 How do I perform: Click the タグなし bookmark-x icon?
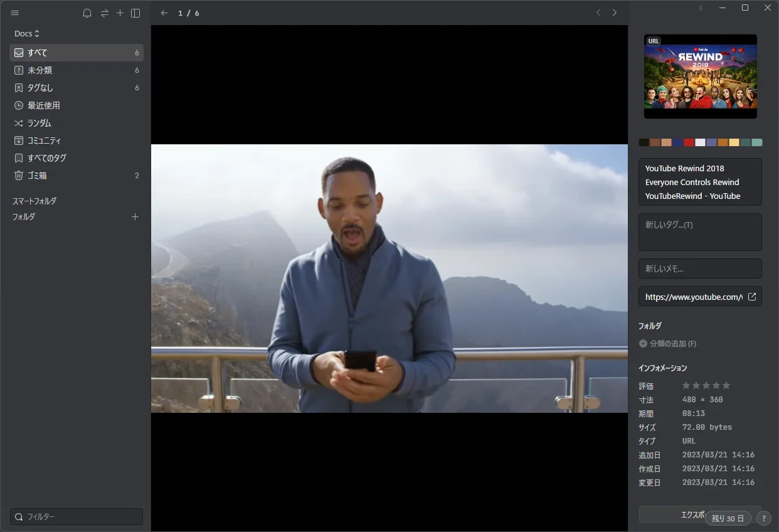(19, 88)
